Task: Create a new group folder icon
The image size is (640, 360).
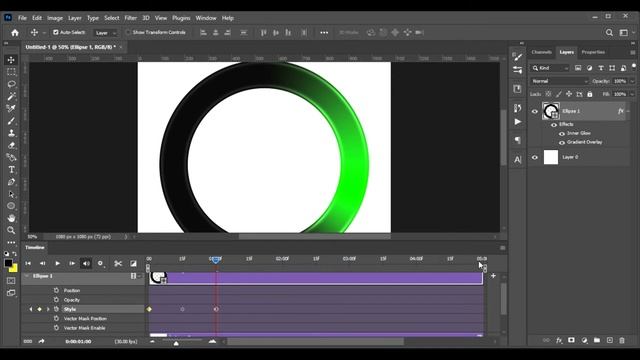Action: coord(597,340)
